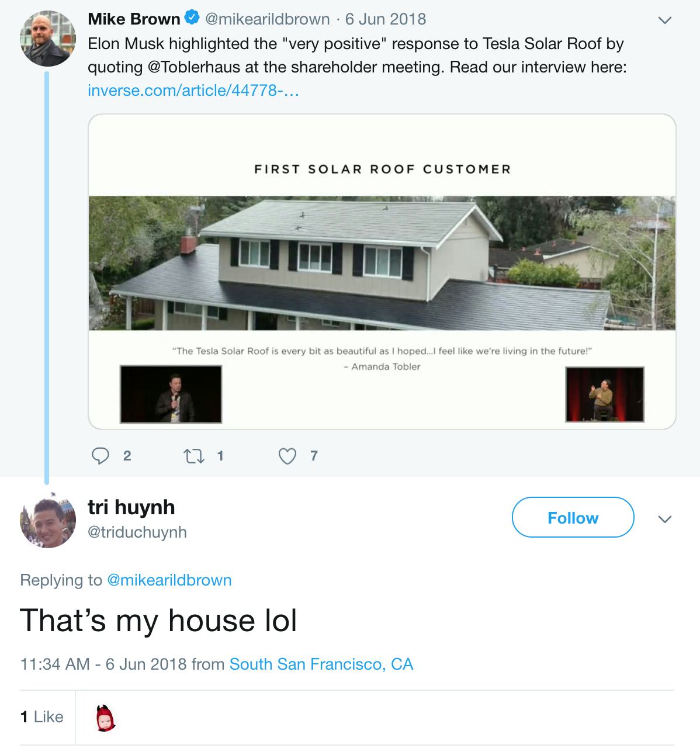Click the reply speech bubble icon
The height and width of the screenshot is (748, 700).
[101, 456]
